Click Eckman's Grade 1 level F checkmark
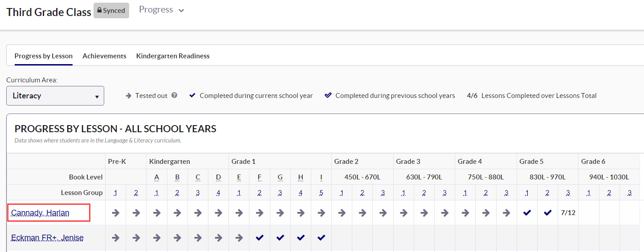Image resolution: width=644 pixels, height=252 pixels. pos(260,238)
